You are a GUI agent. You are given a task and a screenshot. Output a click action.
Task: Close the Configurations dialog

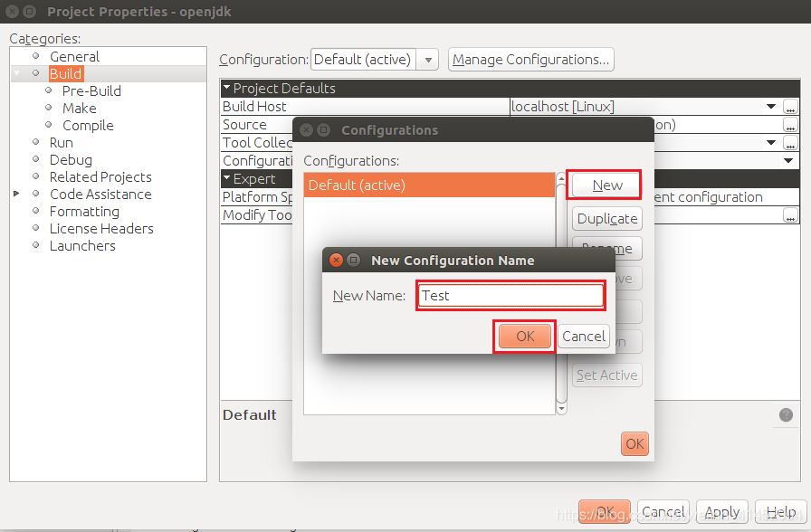(x=306, y=129)
